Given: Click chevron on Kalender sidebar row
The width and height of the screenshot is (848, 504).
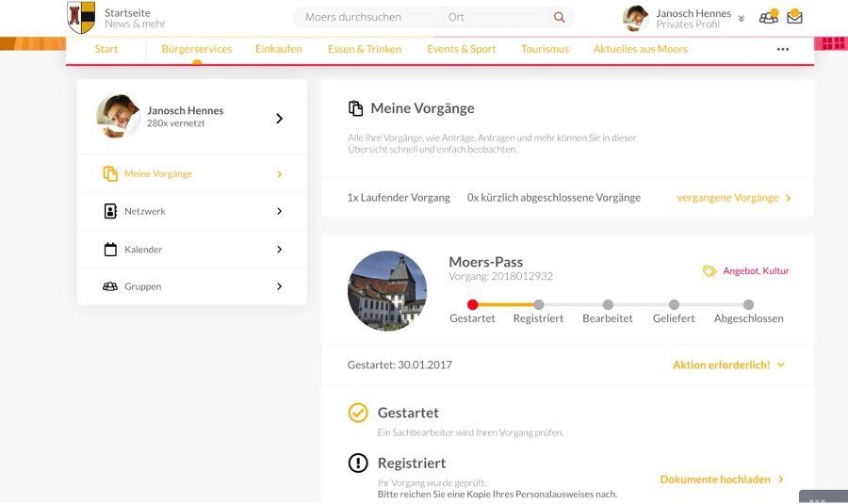Looking at the screenshot, I should point(279,250).
